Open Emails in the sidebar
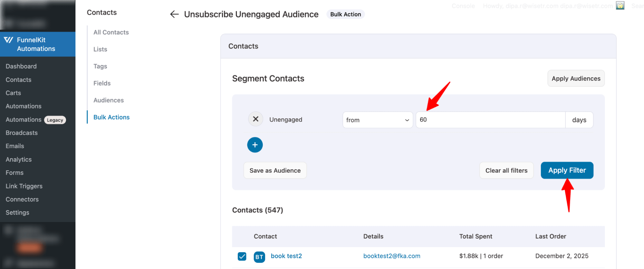644x269 pixels. click(15, 146)
